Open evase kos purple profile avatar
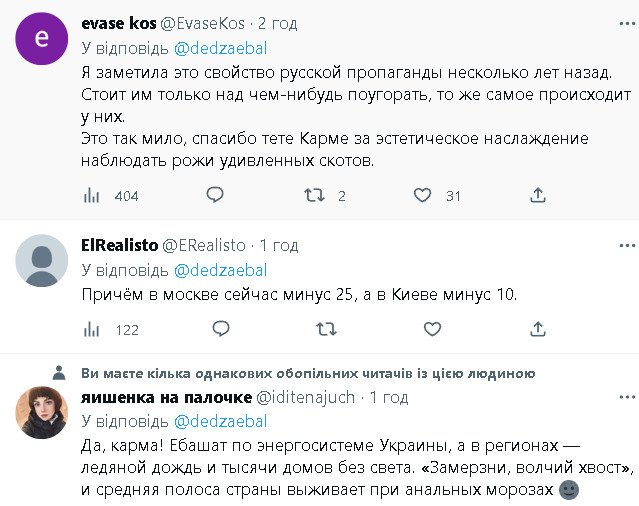 pyautogui.click(x=41, y=40)
